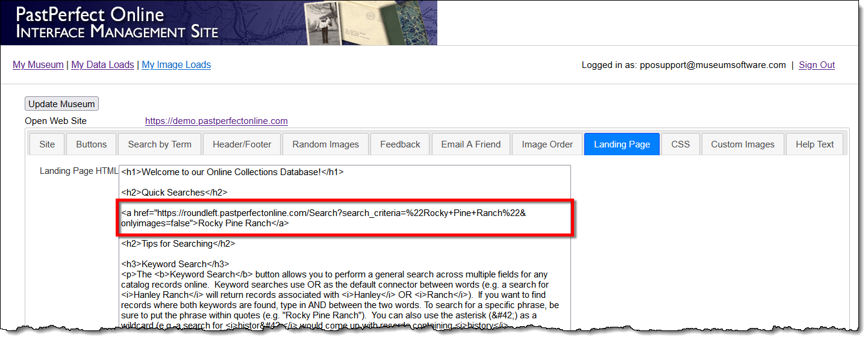The width and height of the screenshot is (868, 340).
Task: Open the demo.pastperfectonline.com web site link
Action: point(216,121)
